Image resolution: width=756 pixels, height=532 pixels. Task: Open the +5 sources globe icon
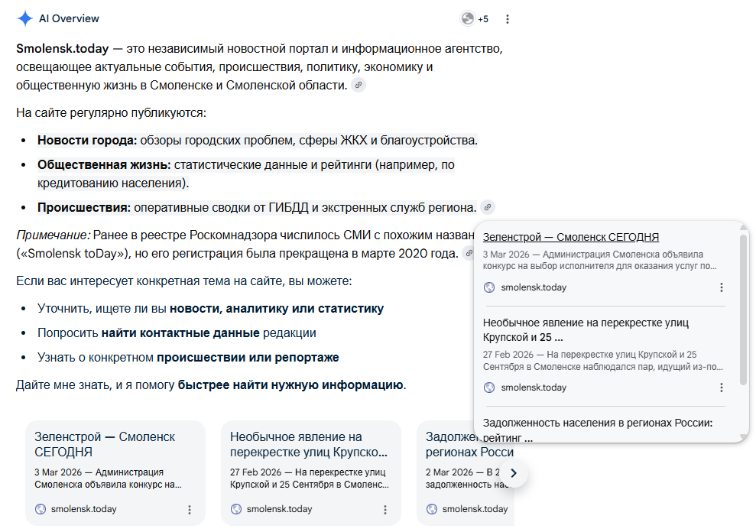pyautogui.click(x=468, y=19)
